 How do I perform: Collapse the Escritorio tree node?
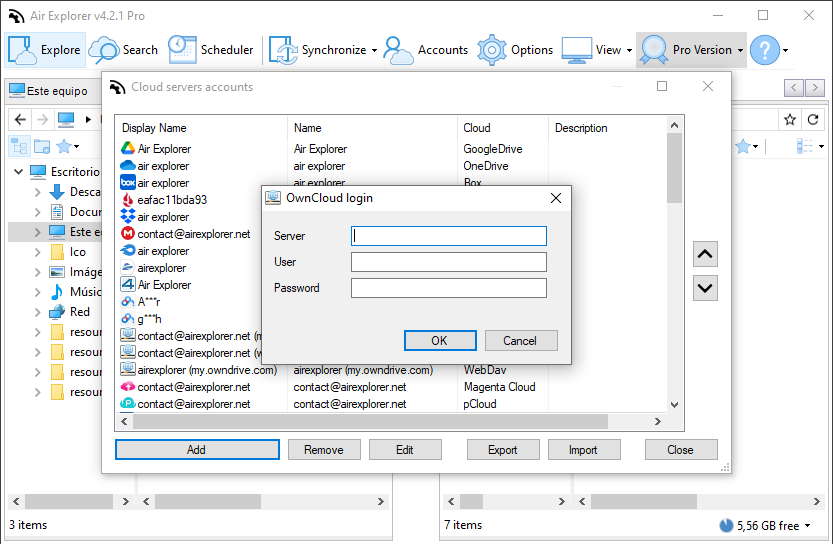19,172
